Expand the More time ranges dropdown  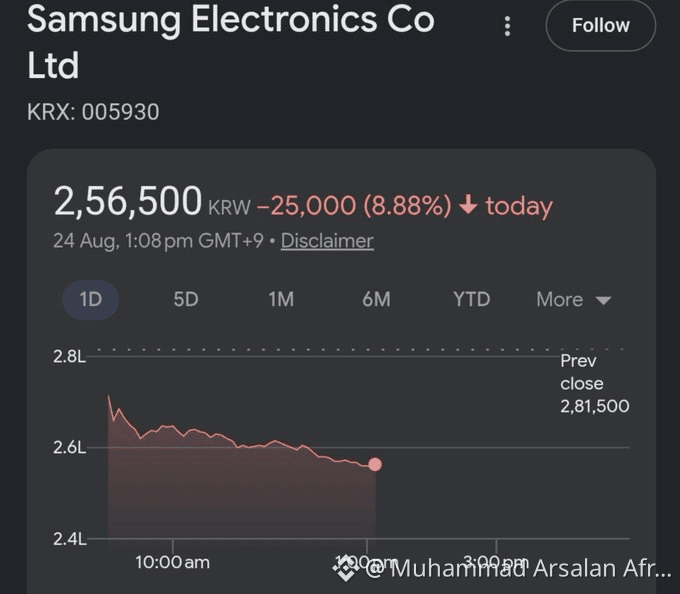click(x=573, y=300)
